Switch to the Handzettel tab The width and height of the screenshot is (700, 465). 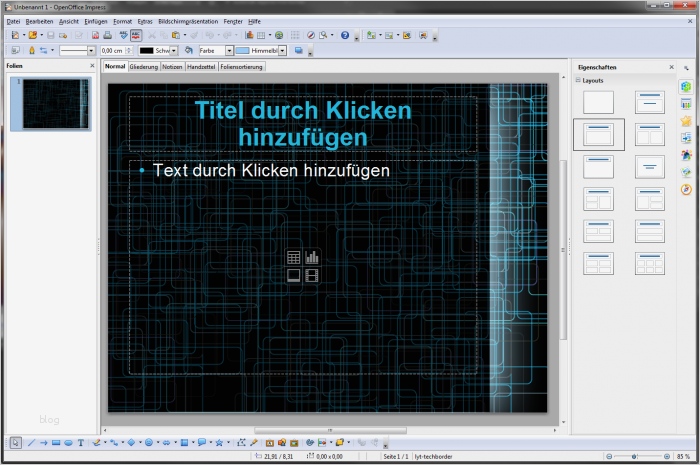point(201,67)
